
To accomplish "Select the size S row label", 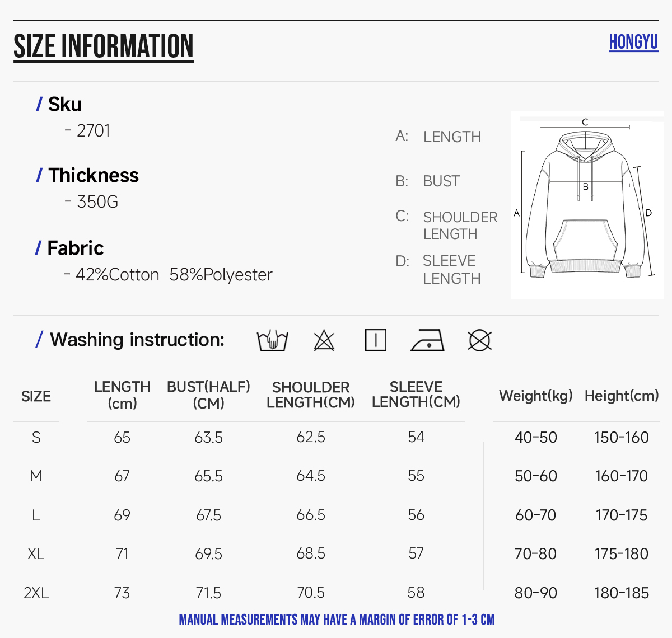I will (x=36, y=437).
